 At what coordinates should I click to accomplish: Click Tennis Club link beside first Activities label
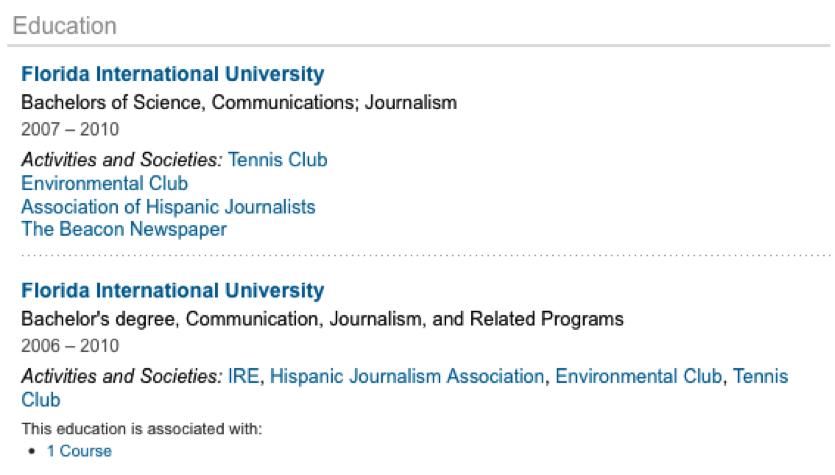277,160
